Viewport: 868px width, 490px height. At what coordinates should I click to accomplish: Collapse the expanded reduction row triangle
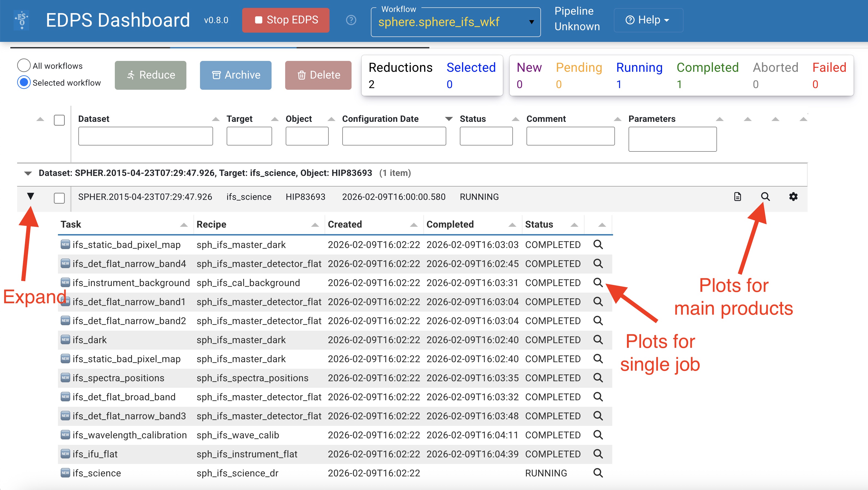click(30, 196)
